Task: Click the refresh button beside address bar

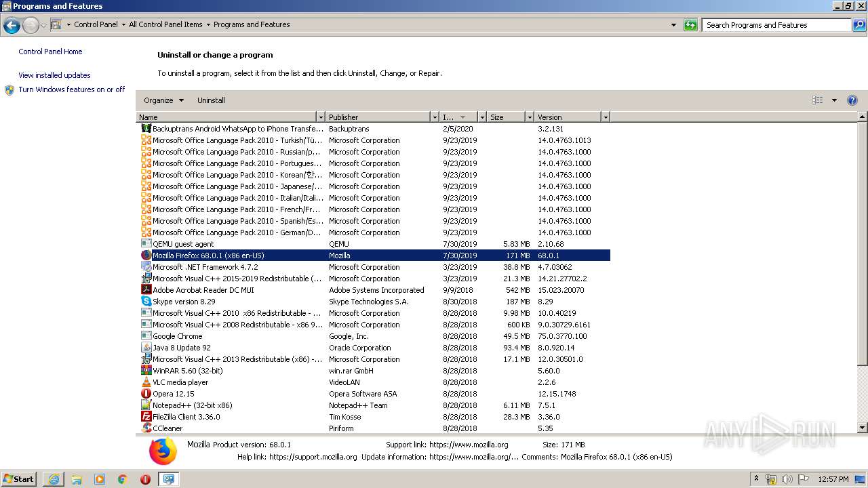Action: click(x=690, y=25)
